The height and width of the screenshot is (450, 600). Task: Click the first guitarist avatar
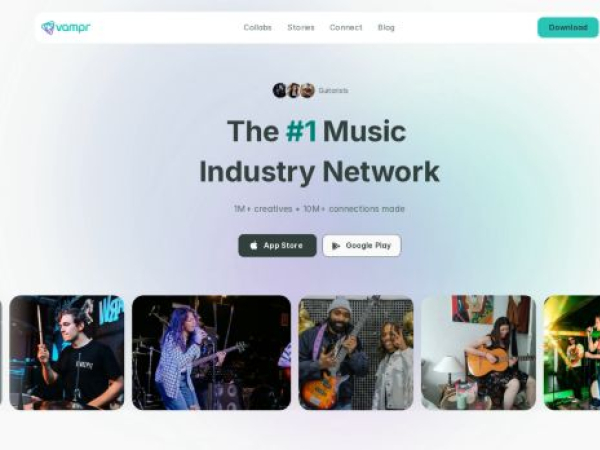280,90
